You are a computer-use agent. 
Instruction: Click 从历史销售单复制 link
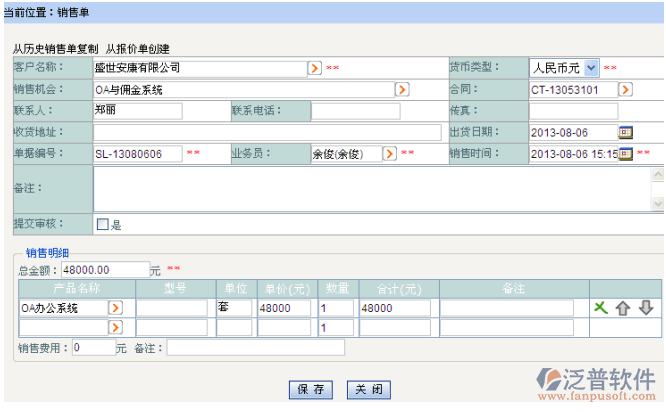pos(56,48)
